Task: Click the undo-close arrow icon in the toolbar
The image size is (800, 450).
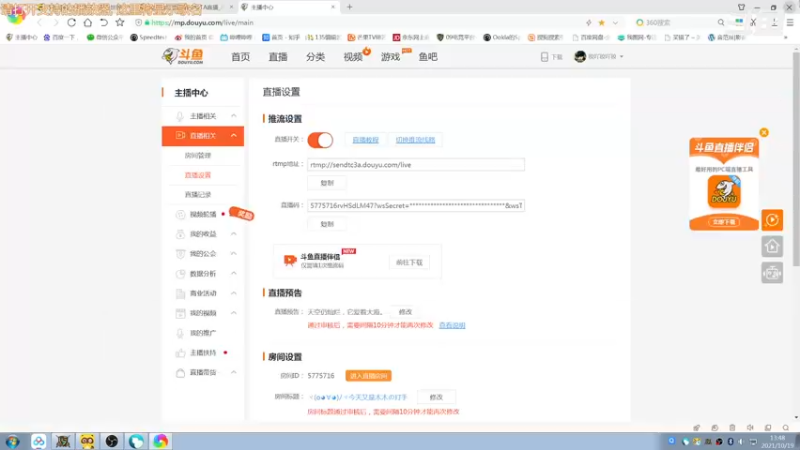Action: coord(104,22)
